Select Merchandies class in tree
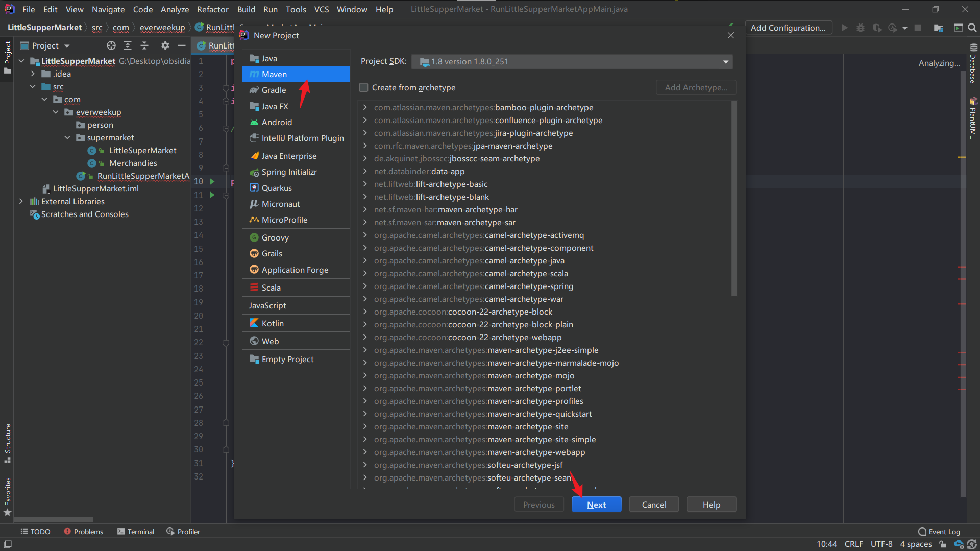The width and height of the screenshot is (980, 551). [x=133, y=163]
